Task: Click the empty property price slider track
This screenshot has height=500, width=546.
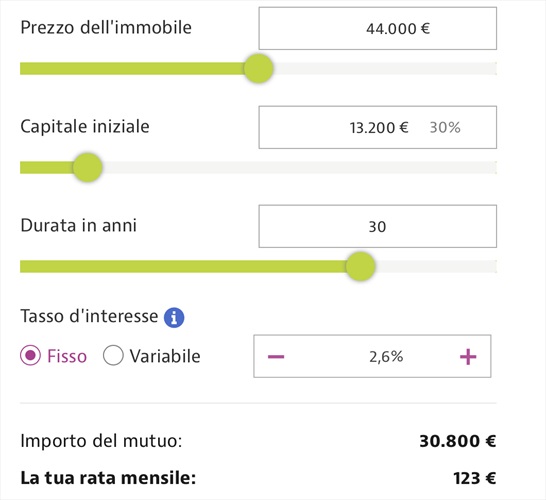Action: pos(385,69)
